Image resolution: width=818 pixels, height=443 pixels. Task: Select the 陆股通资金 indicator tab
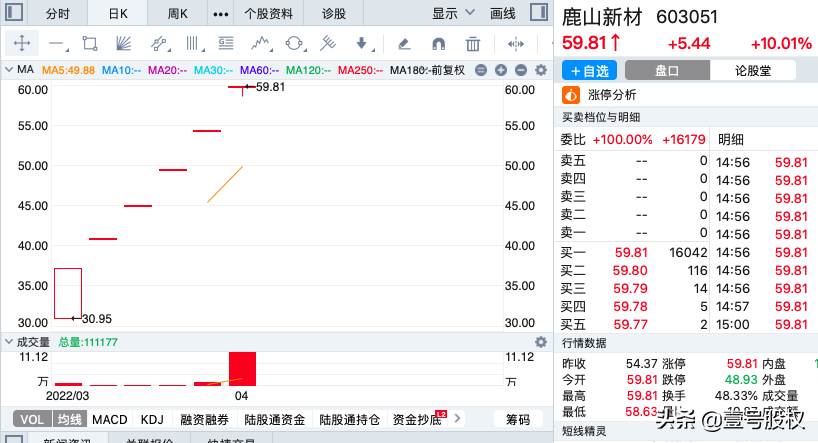click(274, 420)
